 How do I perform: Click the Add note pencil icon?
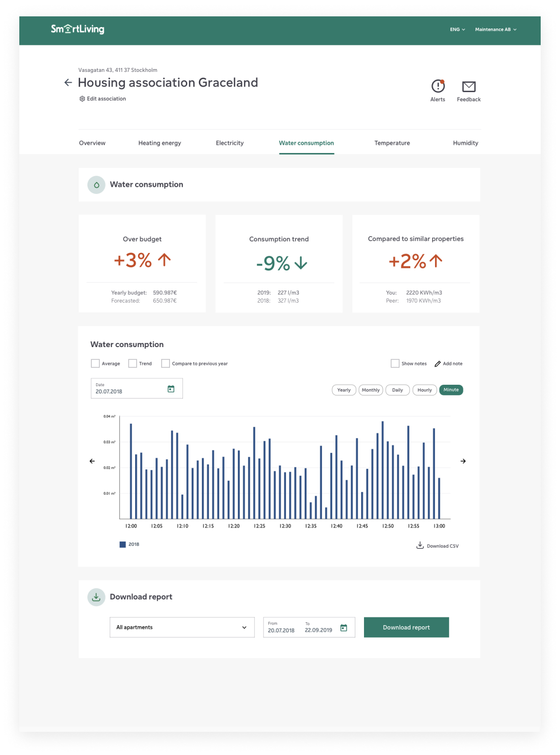(437, 364)
